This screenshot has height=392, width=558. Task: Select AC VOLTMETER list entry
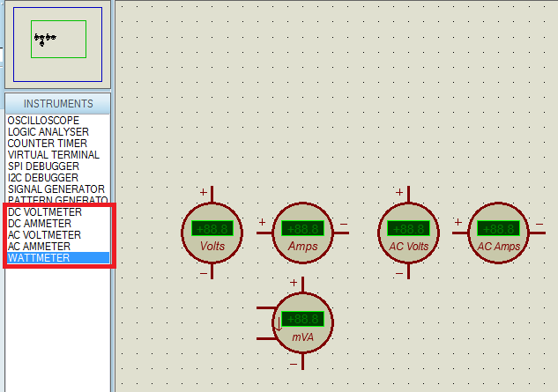point(44,235)
